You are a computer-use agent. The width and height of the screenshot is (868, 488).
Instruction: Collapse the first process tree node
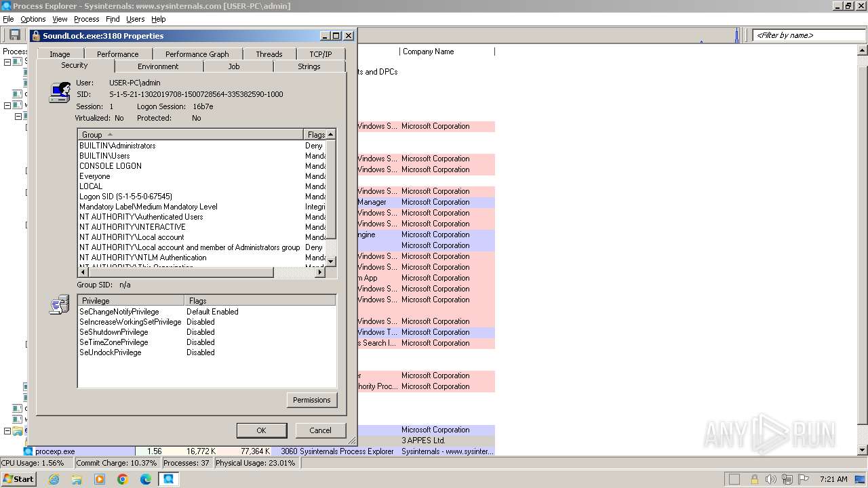(x=7, y=62)
